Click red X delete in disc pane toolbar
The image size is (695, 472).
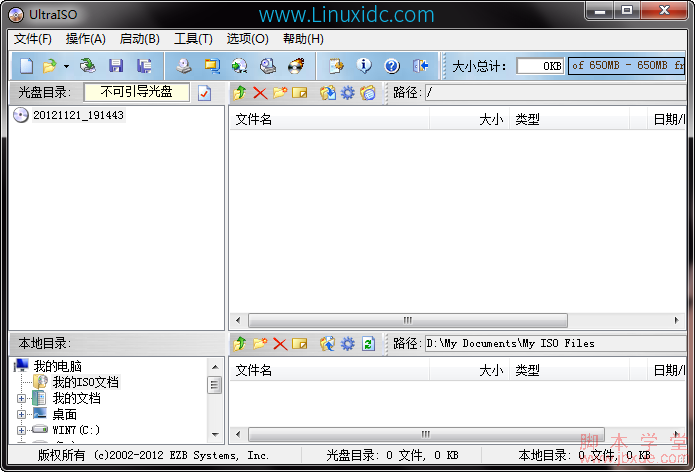click(260, 93)
